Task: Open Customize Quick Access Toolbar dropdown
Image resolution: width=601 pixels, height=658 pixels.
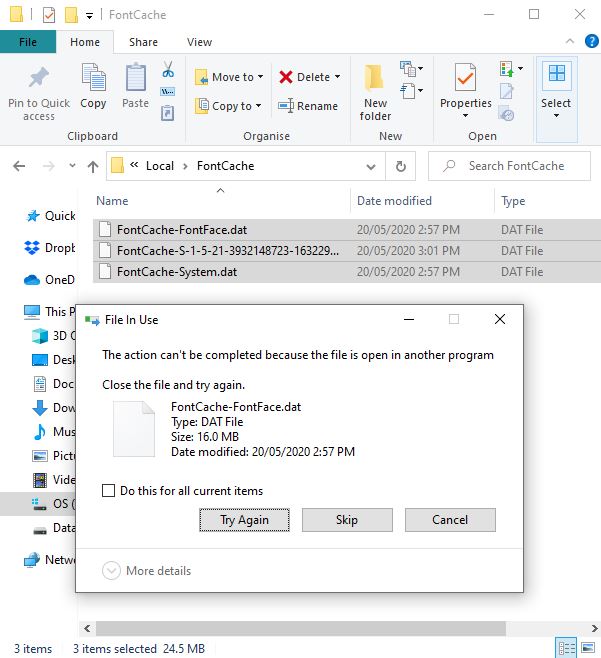Action: point(89,16)
